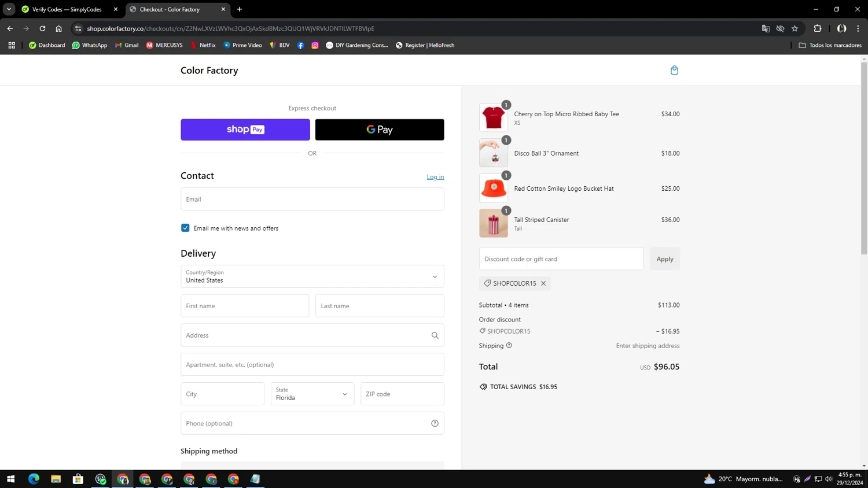Focus the Phone (optional) field
The height and width of the screenshot is (488, 868).
(312, 423)
